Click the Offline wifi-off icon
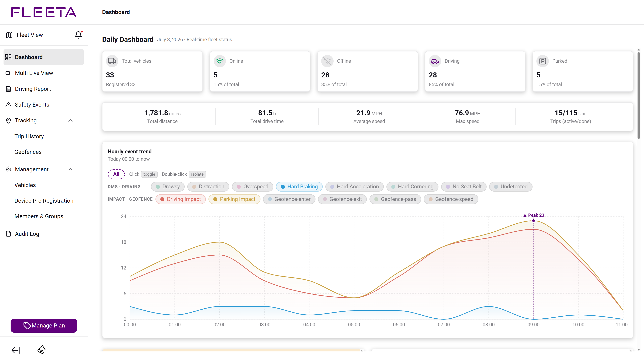 (x=327, y=61)
